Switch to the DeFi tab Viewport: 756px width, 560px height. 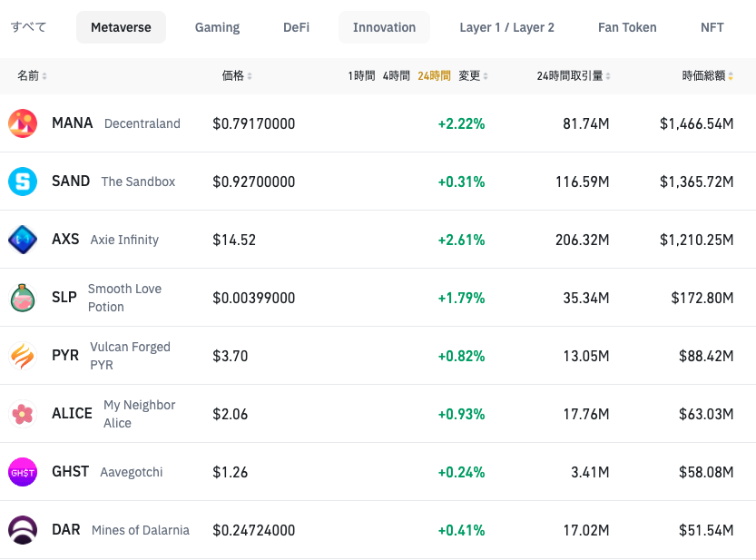[x=296, y=27]
